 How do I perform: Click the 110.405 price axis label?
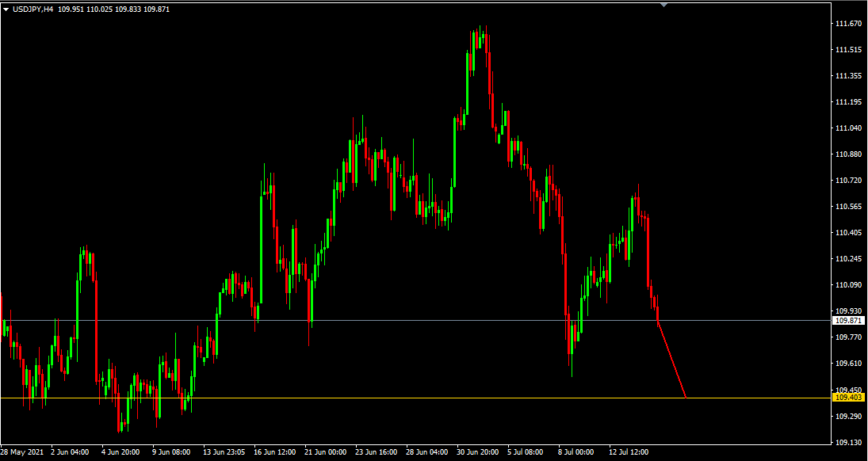coord(849,233)
